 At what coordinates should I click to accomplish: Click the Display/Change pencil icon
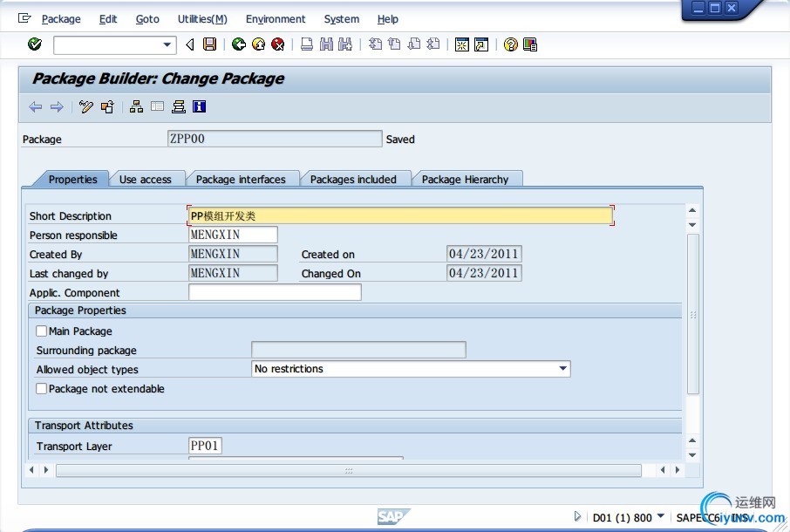click(x=85, y=107)
